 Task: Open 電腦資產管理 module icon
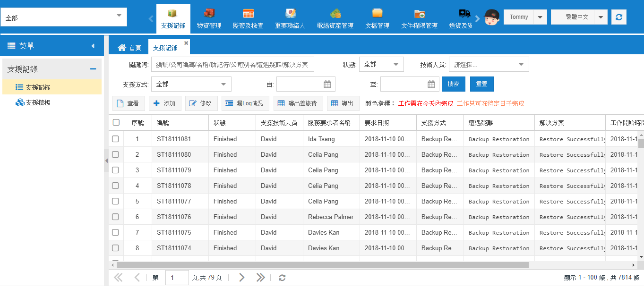[335, 14]
